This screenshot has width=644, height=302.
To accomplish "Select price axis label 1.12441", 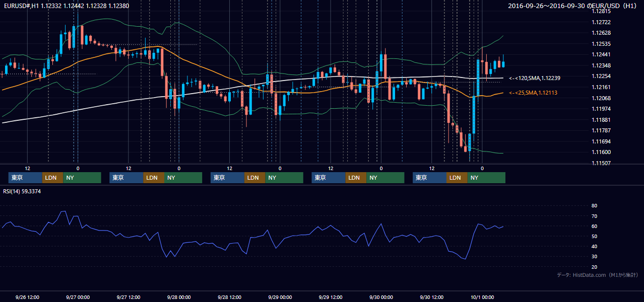I will [x=601, y=54].
